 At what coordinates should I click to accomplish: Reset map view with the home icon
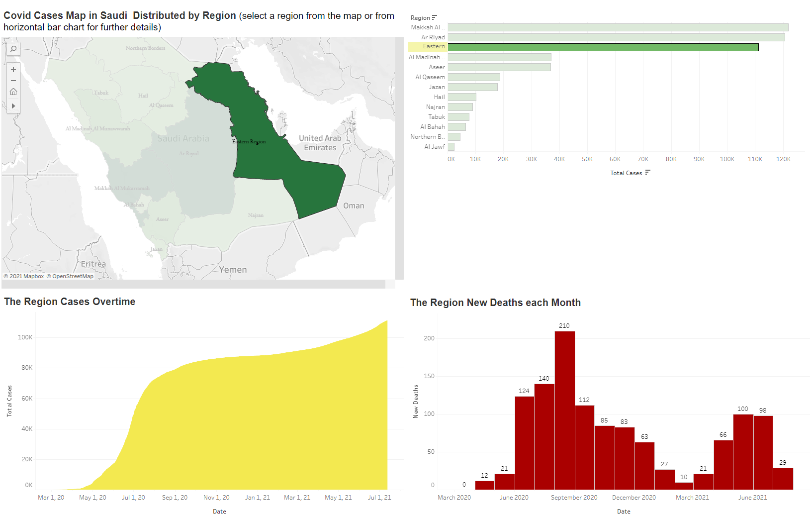tap(13, 92)
